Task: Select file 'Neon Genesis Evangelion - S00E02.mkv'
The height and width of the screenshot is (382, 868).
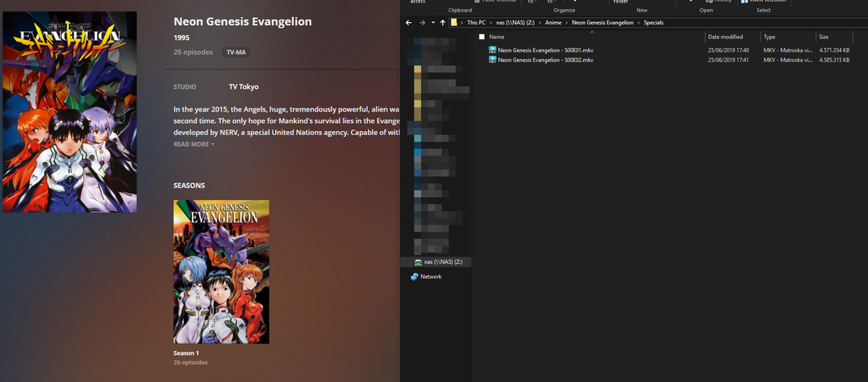Action: pyautogui.click(x=546, y=59)
